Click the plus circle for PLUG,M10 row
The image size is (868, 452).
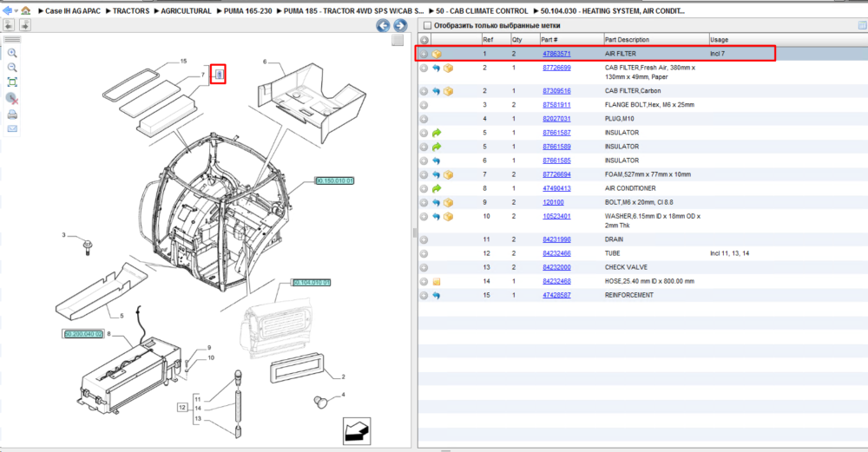coord(424,119)
